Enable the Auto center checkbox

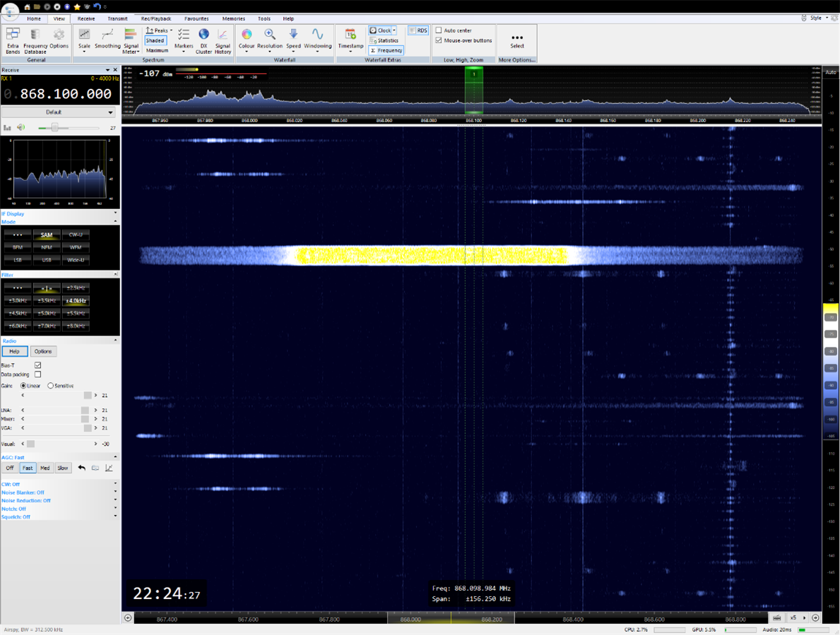click(x=439, y=30)
